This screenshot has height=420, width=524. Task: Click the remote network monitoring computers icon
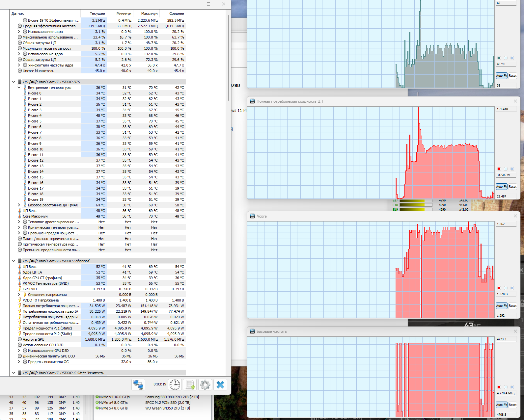pos(138,384)
